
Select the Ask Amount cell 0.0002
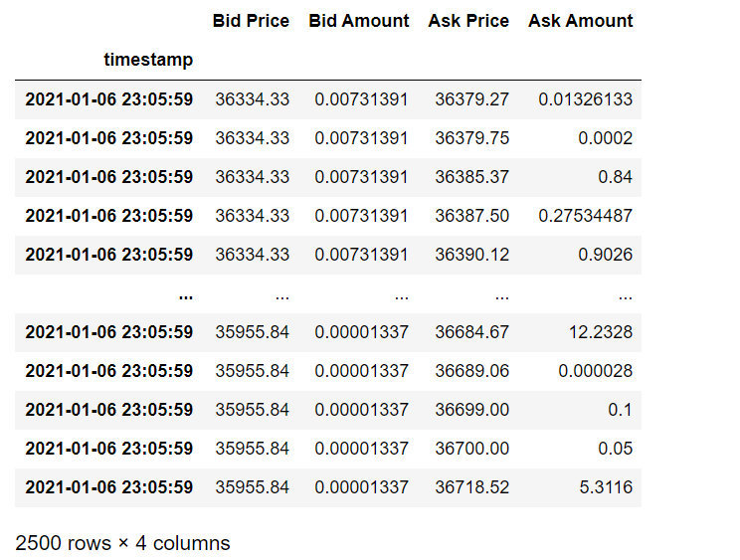click(x=605, y=138)
